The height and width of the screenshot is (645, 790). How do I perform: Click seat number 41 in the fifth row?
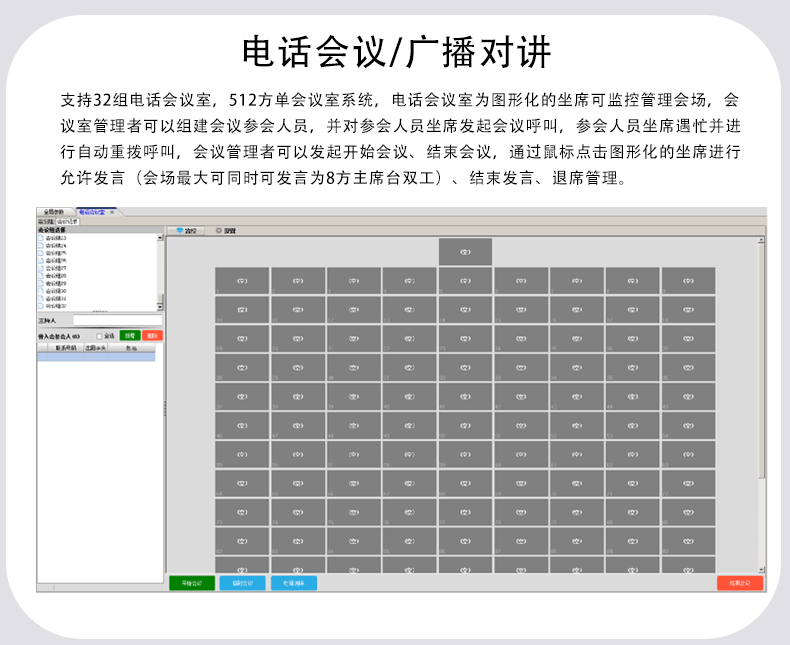[466, 397]
